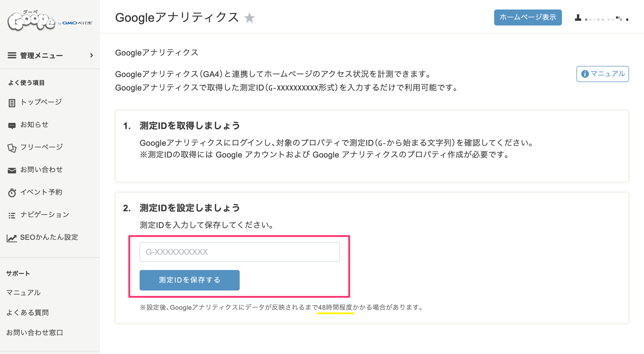
Task: Click the よく使う項目 heading
Action: tap(26, 83)
